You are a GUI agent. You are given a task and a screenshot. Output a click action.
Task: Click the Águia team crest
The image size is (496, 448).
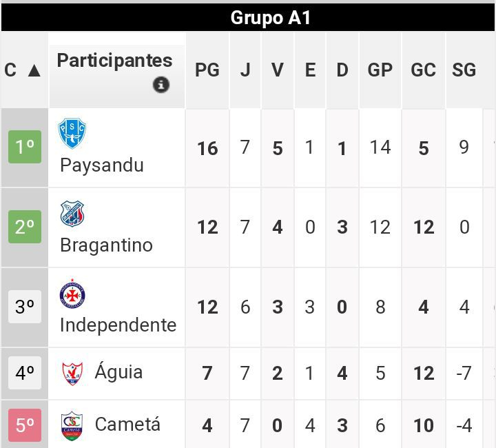(x=72, y=373)
